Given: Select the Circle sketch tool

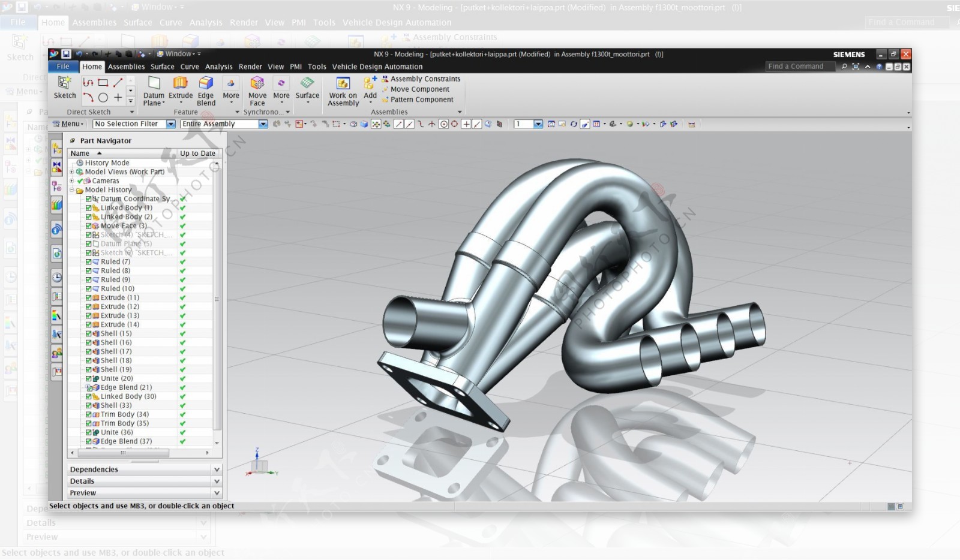Looking at the screenshot, I should click(103, 97).
